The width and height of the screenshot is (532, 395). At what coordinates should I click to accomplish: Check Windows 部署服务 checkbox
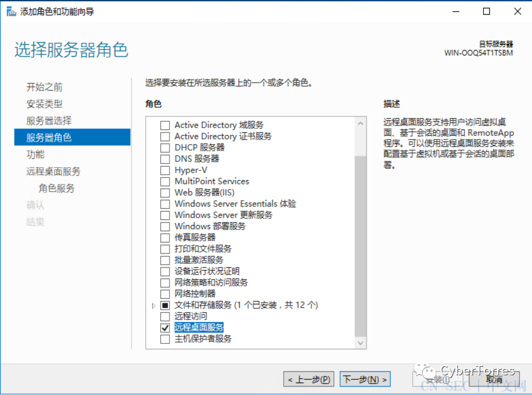point(166,227)
